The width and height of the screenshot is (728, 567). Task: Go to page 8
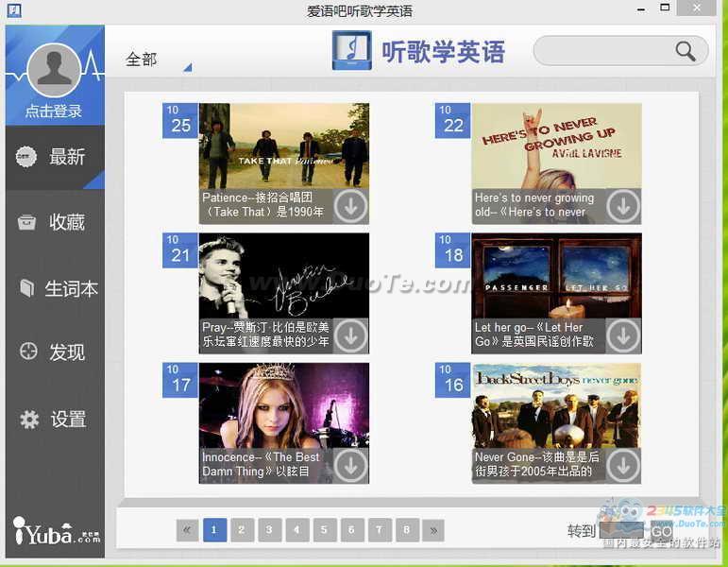click(407, 530)
